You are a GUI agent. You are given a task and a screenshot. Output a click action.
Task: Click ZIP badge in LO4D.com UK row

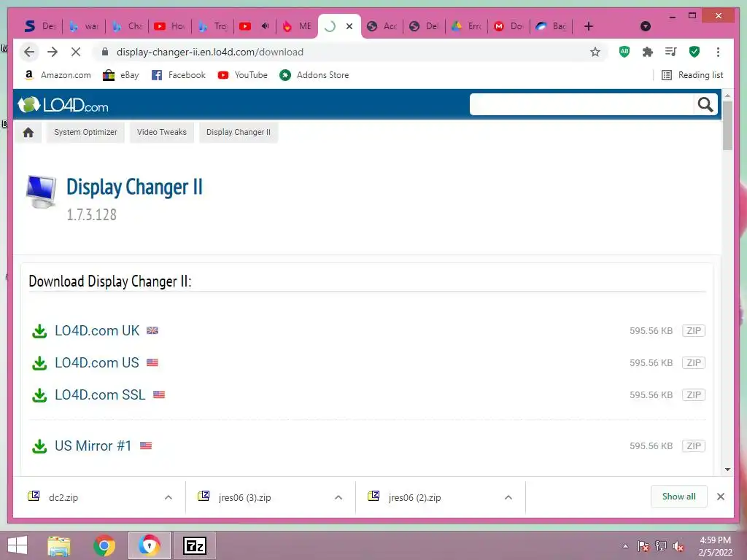(694, 330)
